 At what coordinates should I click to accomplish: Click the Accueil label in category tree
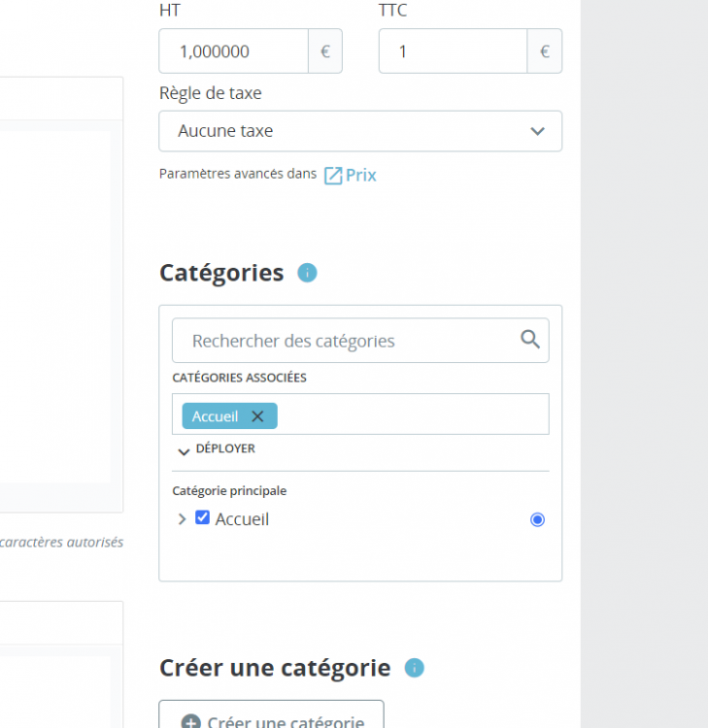click(242, 519)
